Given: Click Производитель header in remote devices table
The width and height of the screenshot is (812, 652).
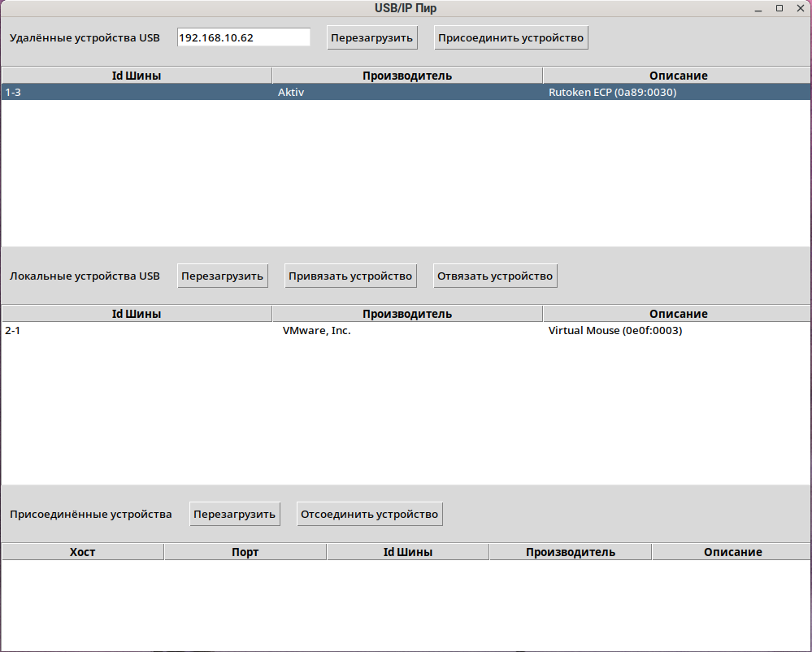Looking at the screenshot, I should click(x=407, y=76).
